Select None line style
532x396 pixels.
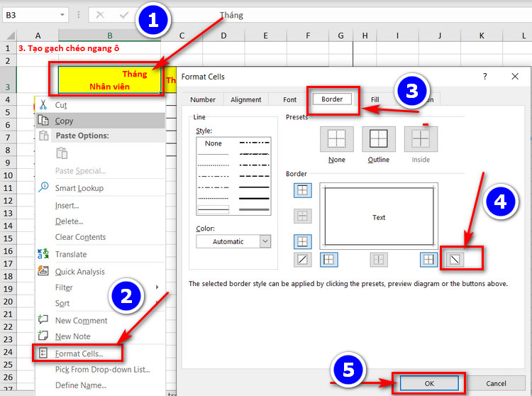pos(213,143)
